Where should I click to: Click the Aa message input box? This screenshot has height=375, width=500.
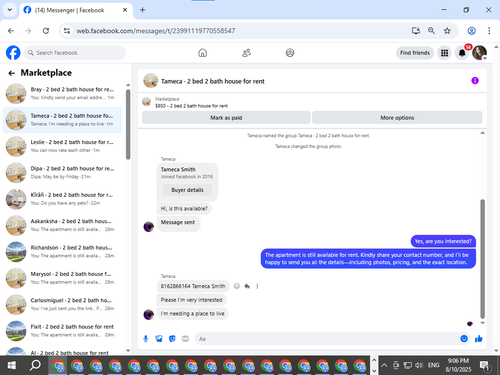pyautogui.click(x=327, y=339)
